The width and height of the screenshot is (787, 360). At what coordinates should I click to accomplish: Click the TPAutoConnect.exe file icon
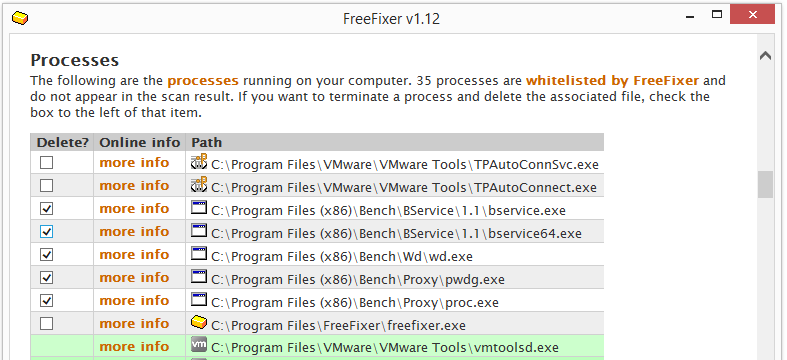tap(199, 185)
